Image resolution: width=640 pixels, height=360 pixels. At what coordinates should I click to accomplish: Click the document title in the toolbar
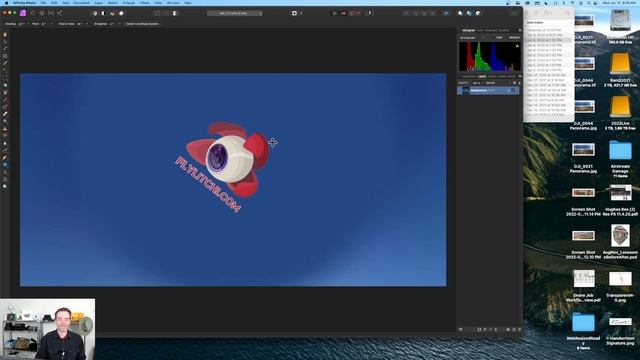pyautogui.click(x=234, y=13)
